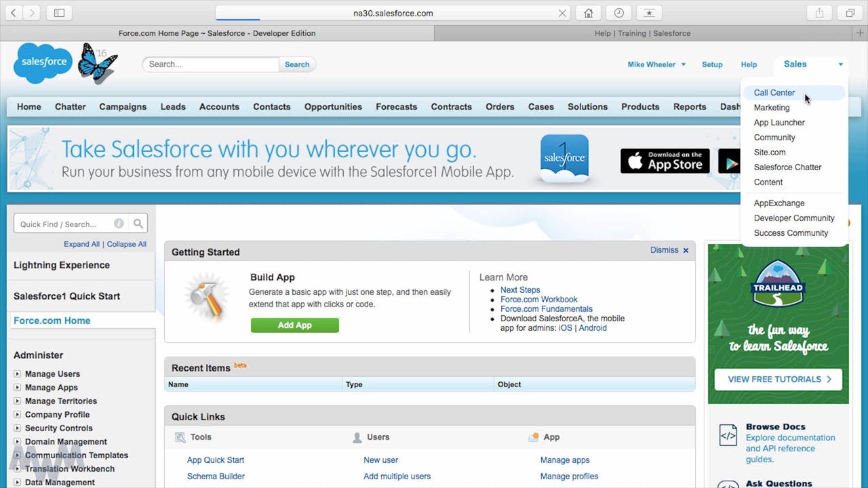The height and width of the screenshot is (488, 868).
Task: Collapse the Sales app menu dropdown
Action: coord(840,64)
